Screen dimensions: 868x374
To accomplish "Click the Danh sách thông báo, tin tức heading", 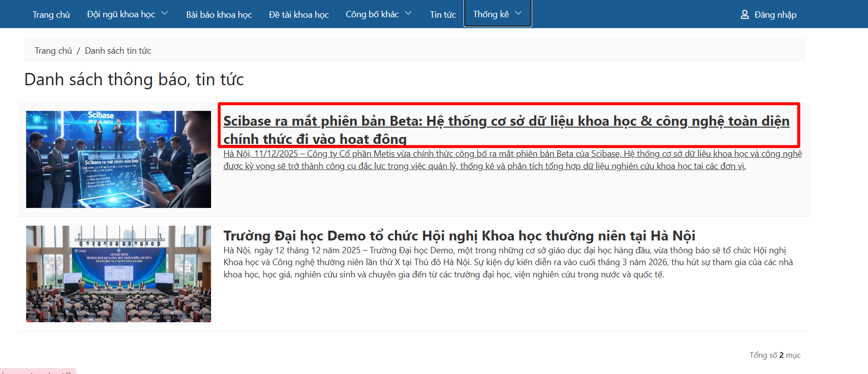I will click(134, 80).
